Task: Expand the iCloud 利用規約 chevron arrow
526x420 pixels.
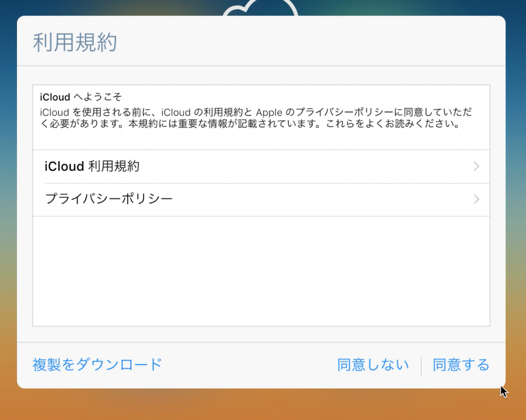Action: pos(476,166)
